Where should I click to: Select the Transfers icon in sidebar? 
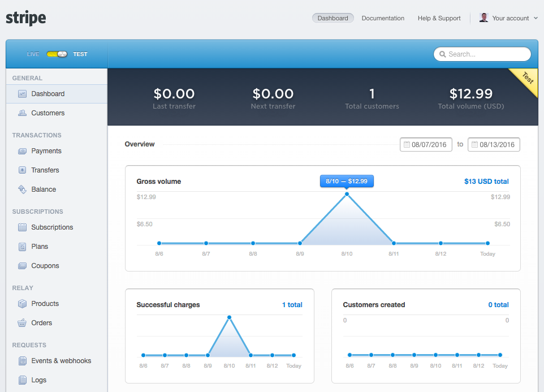point(22,170)
